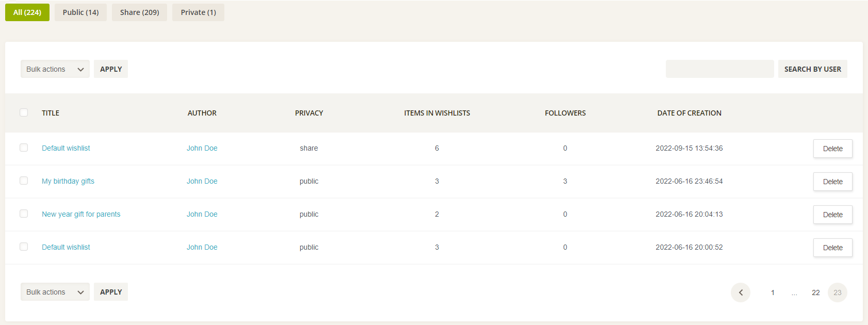
Task: Select the first Default wishlist row checkbox
Action: tap(24, 148)
